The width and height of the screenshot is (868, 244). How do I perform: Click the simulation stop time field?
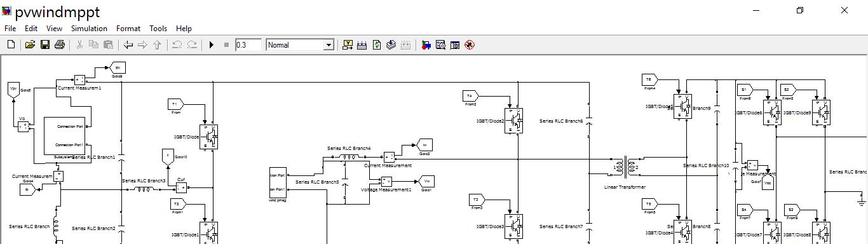(248, 45)
